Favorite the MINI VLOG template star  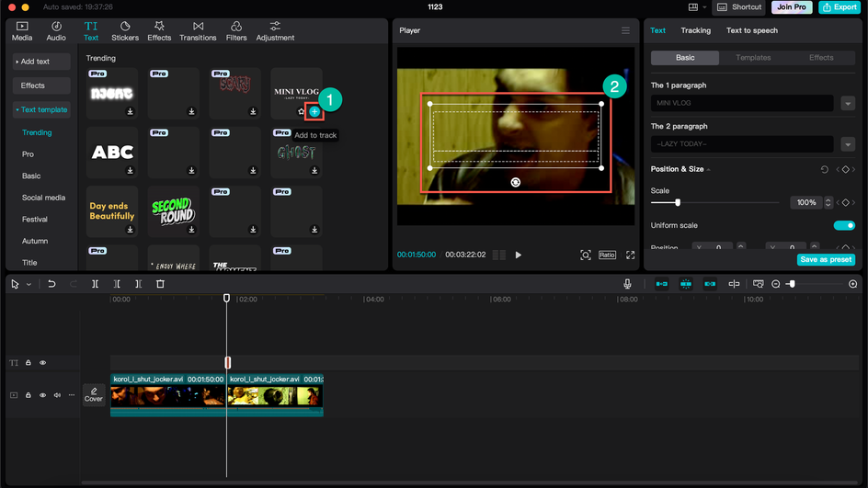click(x=302, y=112)
